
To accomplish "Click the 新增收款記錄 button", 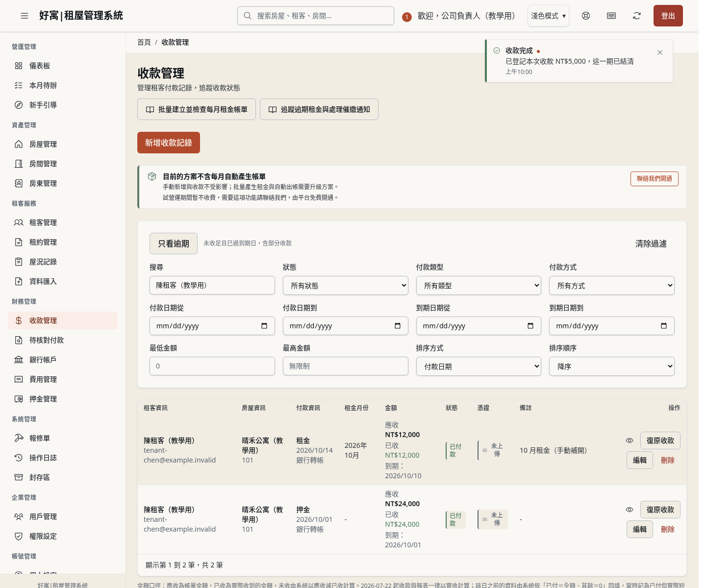I will (x=169, y=143).
